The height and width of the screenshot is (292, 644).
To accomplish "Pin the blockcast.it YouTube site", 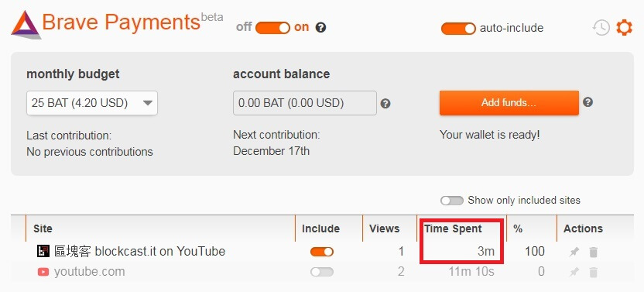I will click(574, 252).
